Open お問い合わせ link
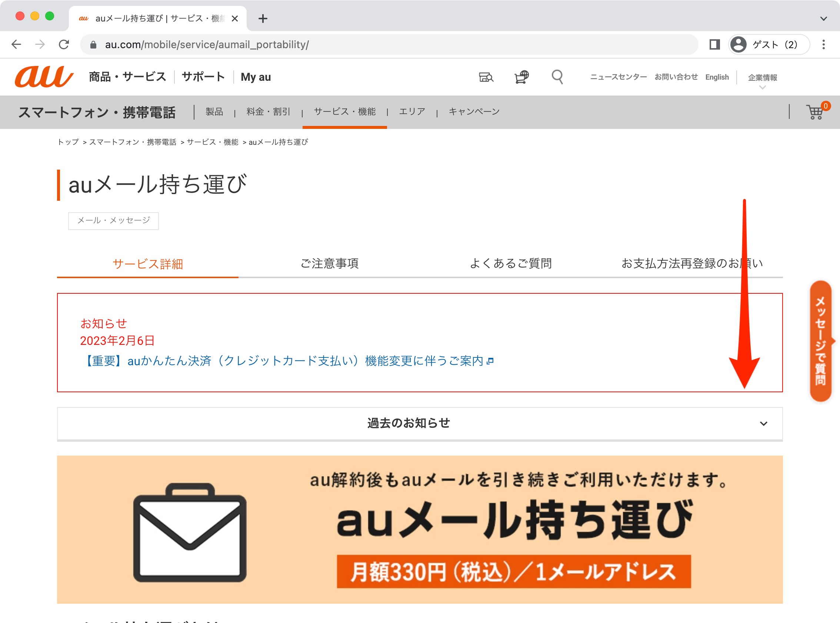Viewport: 840px width, 623px height. click(x=676, y=77)
